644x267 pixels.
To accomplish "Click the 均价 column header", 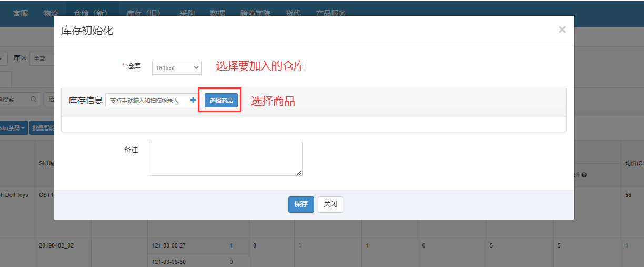I will click(633, 163).
